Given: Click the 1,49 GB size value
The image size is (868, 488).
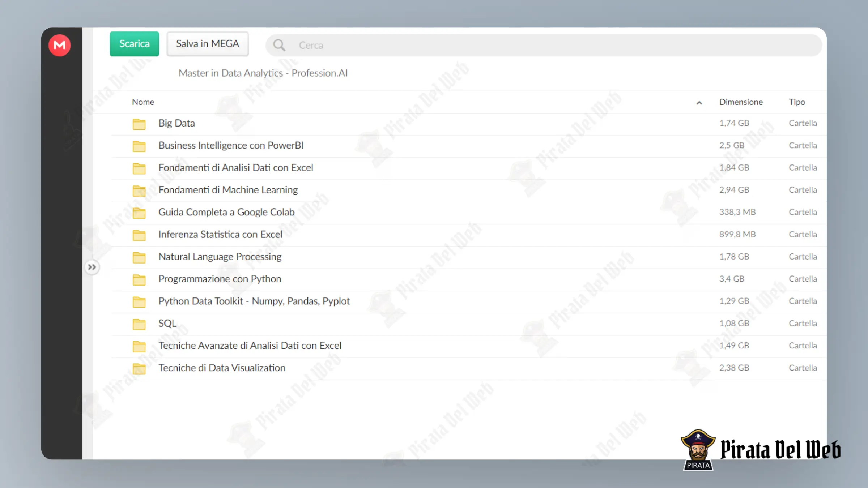Looking at the screenshot, I should (734, 346).
